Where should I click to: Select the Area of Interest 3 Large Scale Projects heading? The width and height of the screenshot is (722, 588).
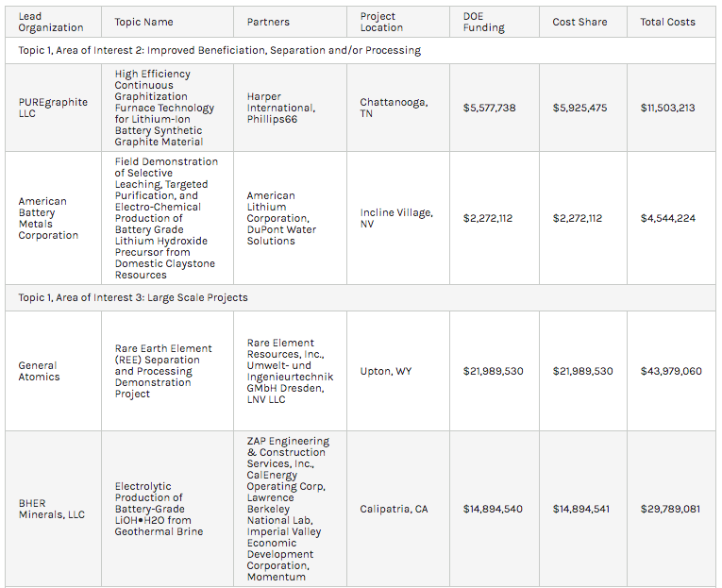[133, 297]
